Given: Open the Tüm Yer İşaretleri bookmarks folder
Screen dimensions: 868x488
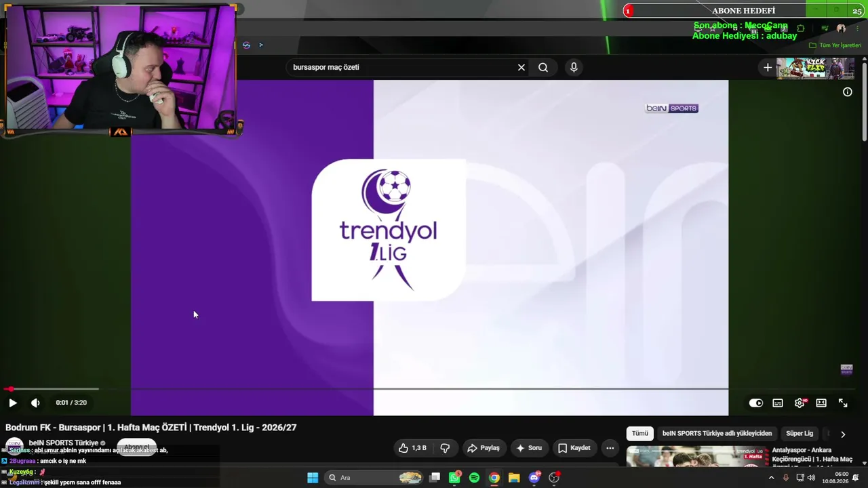Looking at the screenshot, I should pos(835,45).
